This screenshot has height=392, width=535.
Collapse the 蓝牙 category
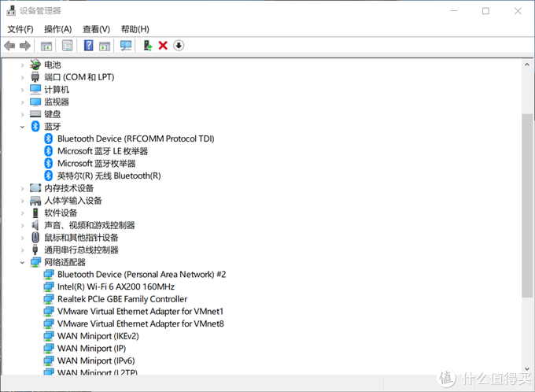[x=22, y=127]
